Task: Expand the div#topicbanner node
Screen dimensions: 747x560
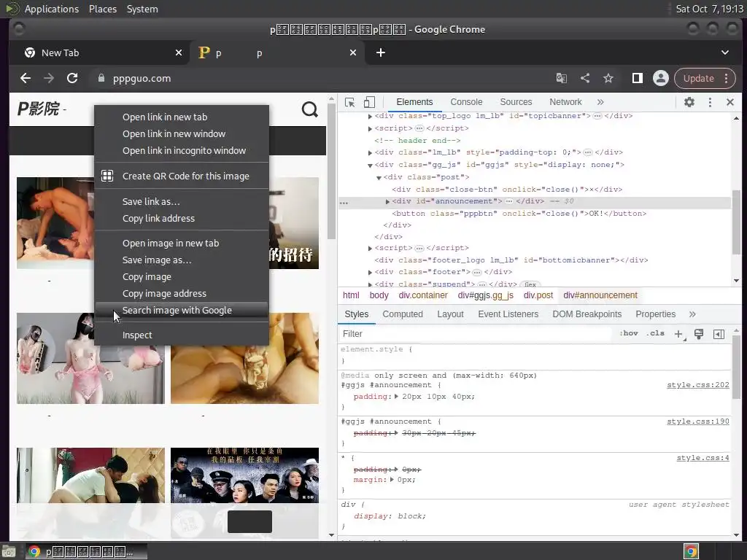Action: [x=370, y=116]
